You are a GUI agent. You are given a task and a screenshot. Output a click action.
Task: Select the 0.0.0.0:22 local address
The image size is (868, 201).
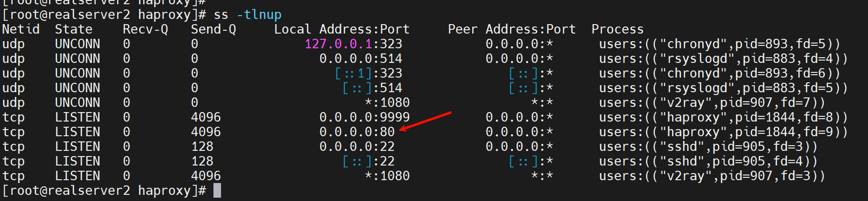click(x=357, y=147)
